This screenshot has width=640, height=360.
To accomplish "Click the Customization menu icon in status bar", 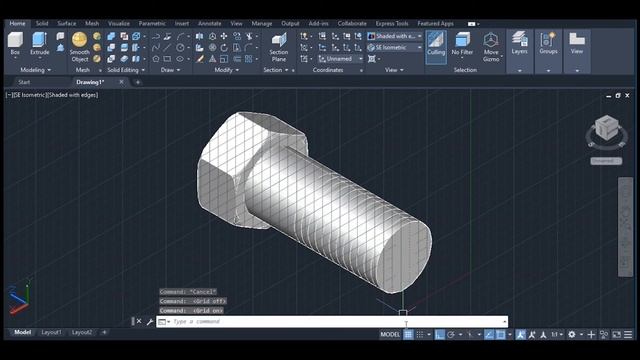I will (628, 335).
